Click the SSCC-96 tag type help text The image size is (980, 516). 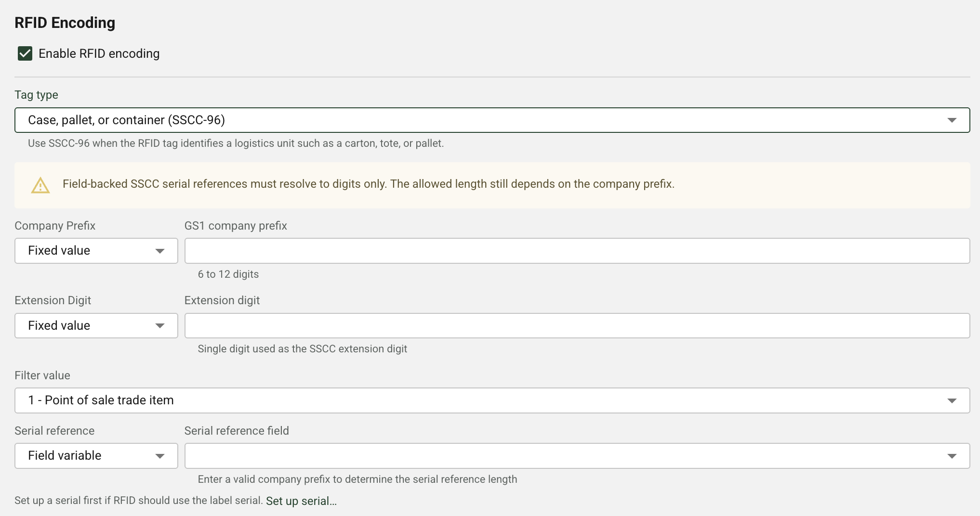click(236, 143)
